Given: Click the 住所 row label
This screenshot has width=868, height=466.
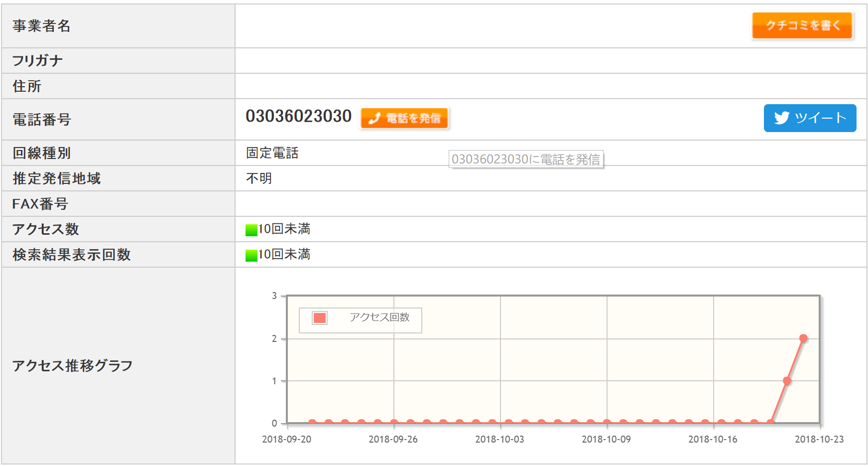Looking at the screenshot, I should (27, 86).
